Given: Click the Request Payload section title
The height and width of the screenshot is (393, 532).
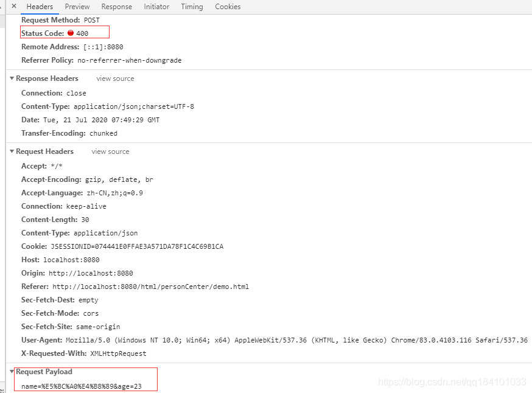Looking at the screenshot, I should click(44, 372).
